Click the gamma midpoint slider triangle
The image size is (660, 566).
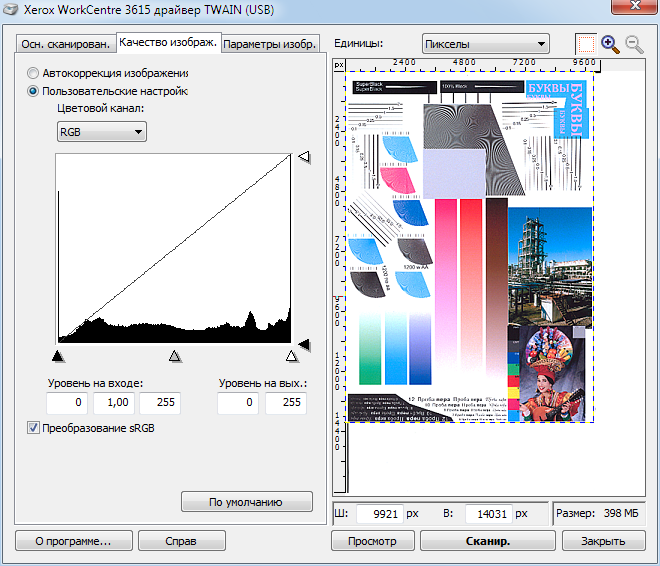pos(175,356)
